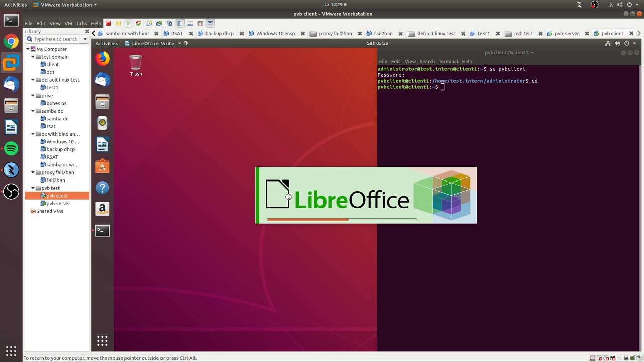The width and height of the screenshot is (644, 362).
Task: Open the snapshot manager toolbar icon
Action: click(170, 23)
